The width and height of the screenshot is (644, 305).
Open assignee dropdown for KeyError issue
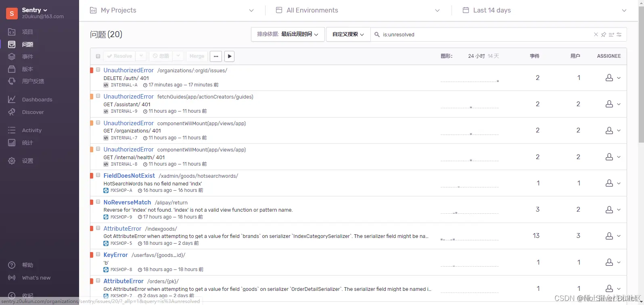613,263
